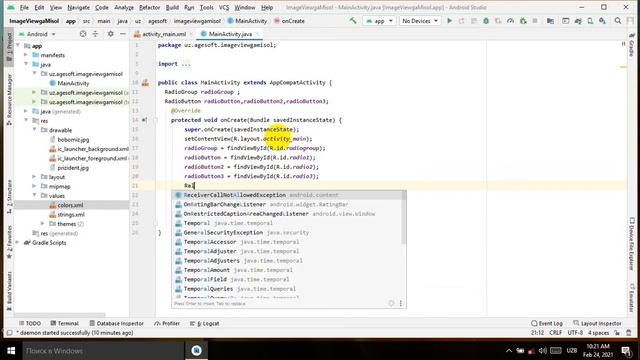Select prizident.jpg file
This screenshot has height=360, width=640.
click(x=73, y=168)
